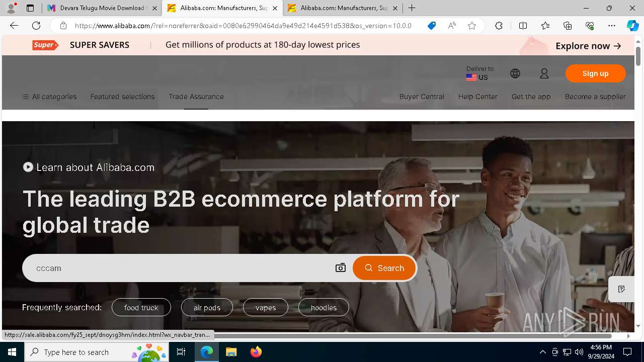
Task: Open Buyer Central menu
Action: point(422,97)
